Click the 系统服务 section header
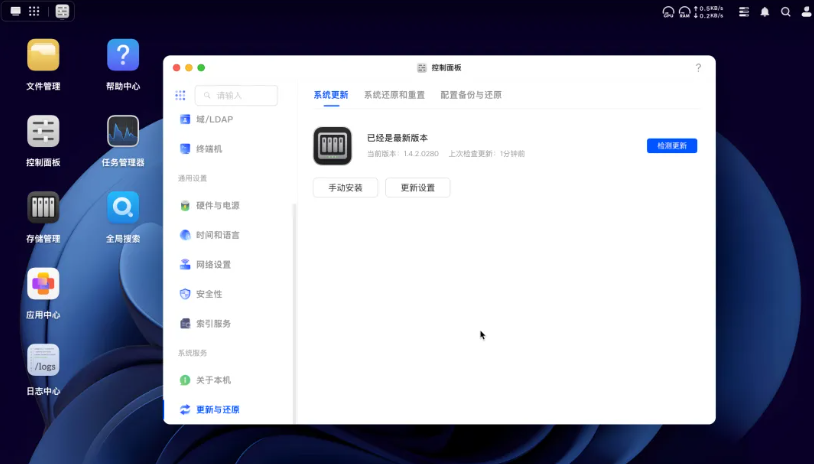The width and height of the screenshot is (814, 464). 192,353
